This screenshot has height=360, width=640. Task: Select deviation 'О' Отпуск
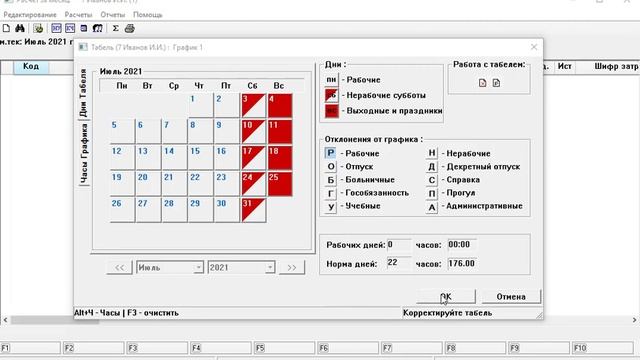tap(330, 167)
